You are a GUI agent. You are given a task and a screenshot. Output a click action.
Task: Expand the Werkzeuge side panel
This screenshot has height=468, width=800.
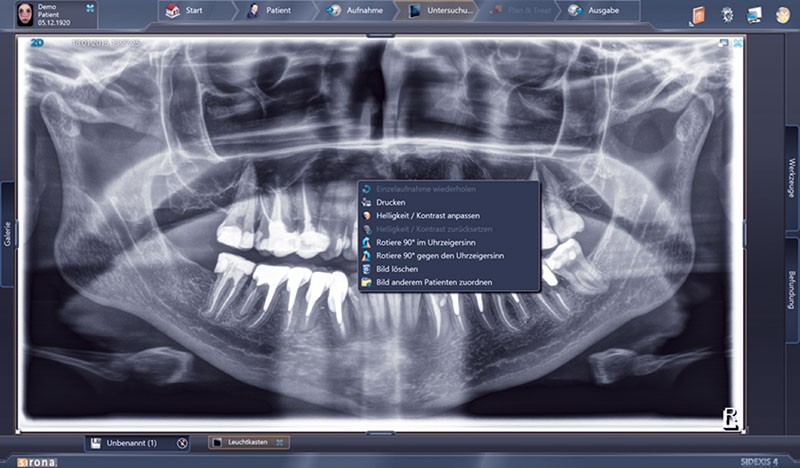click(792, 177)
